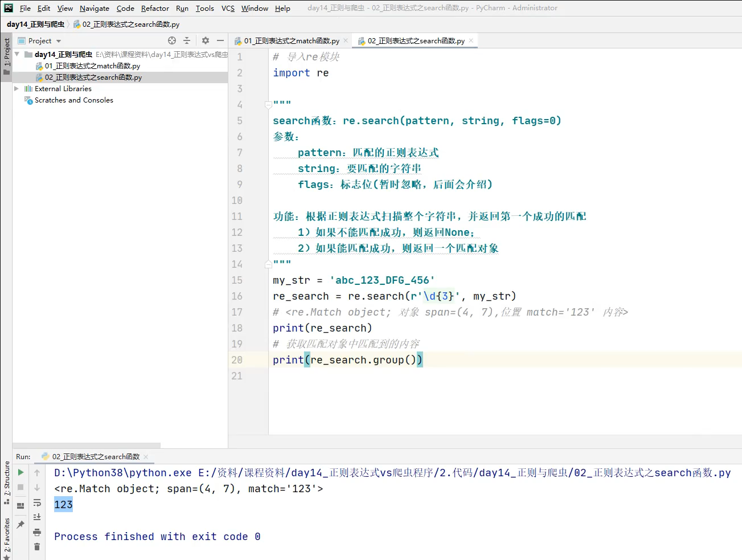Click day14_正则与爬虫 breadcrumb in navigation bar
This screenshot has height=560, width=742.
point(35,24)
